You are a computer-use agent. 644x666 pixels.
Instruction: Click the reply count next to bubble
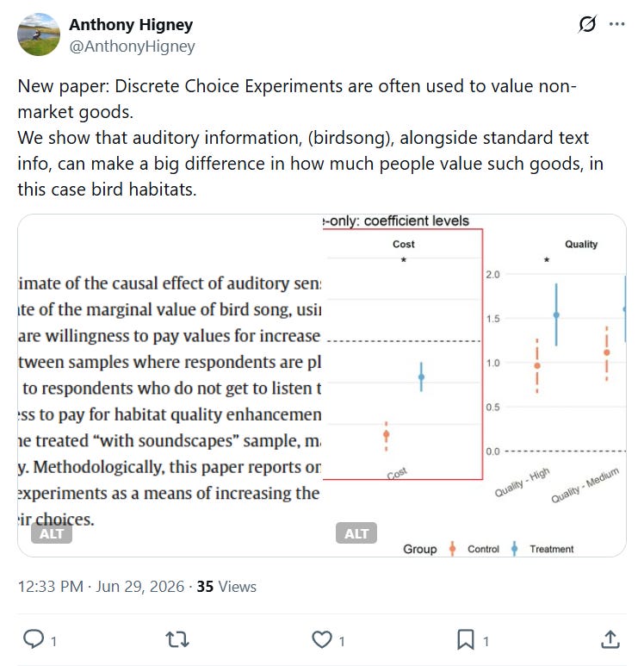[x=53, y=641]
